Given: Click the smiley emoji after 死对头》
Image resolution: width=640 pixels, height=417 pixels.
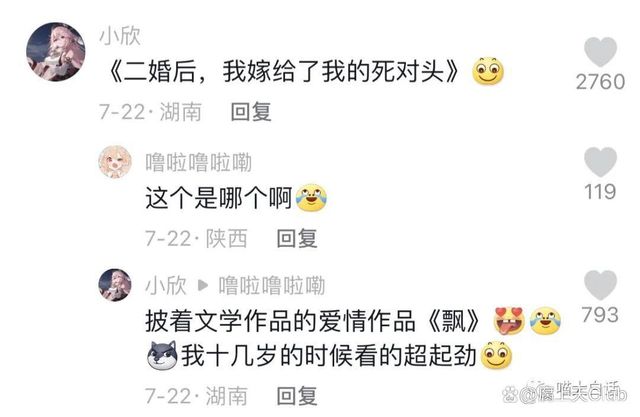Looking at the screenshot, I should coord(488,71).
